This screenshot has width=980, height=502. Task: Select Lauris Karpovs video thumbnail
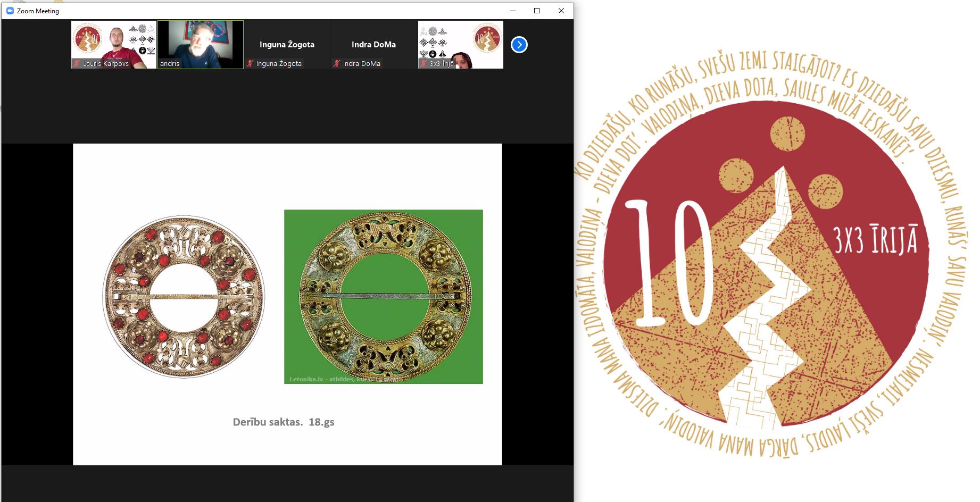(114, 45)
